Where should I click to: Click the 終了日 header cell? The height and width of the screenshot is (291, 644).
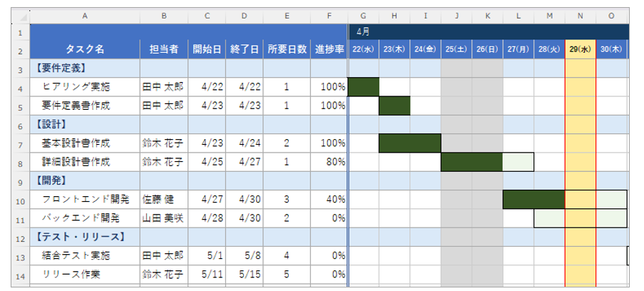coord(245,49)
